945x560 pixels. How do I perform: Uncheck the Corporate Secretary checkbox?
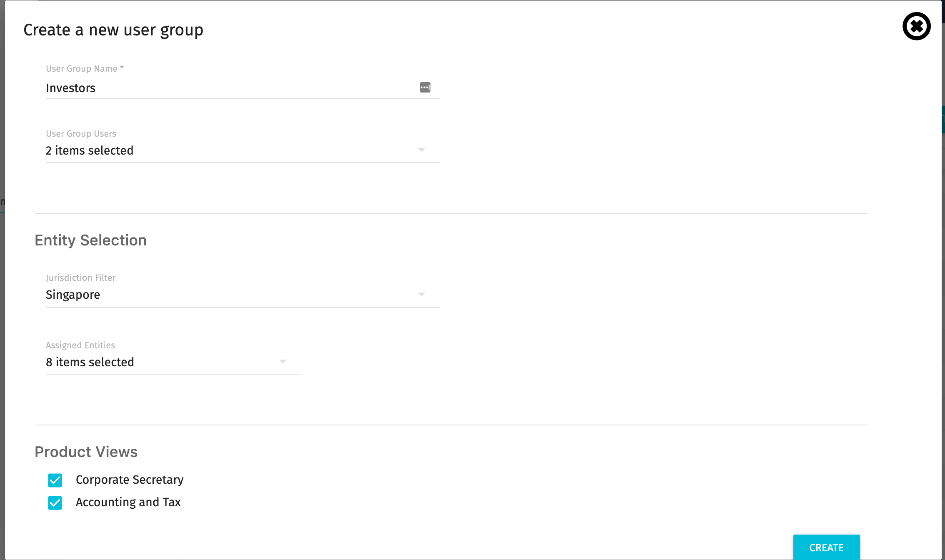(55, 480)
